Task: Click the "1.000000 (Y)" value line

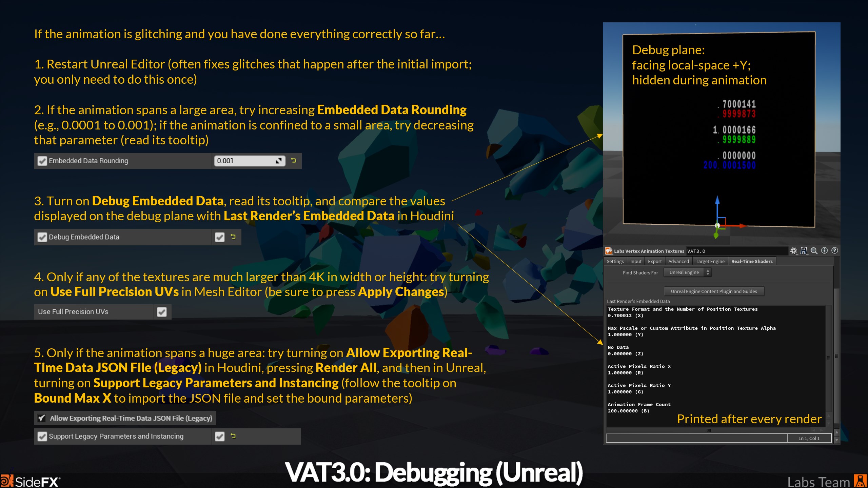Action: pos(626,334)
